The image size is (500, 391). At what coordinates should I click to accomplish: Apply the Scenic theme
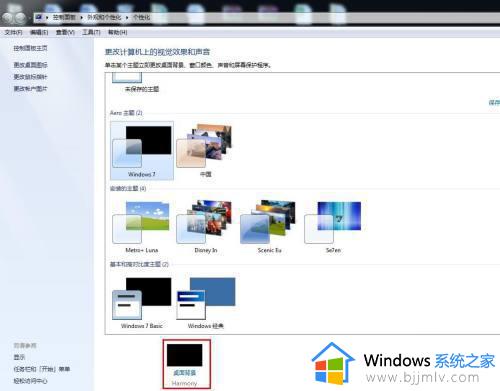269,227
